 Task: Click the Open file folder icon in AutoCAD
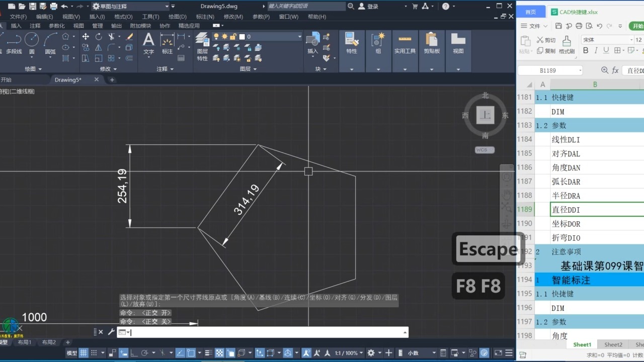(22, 7)
